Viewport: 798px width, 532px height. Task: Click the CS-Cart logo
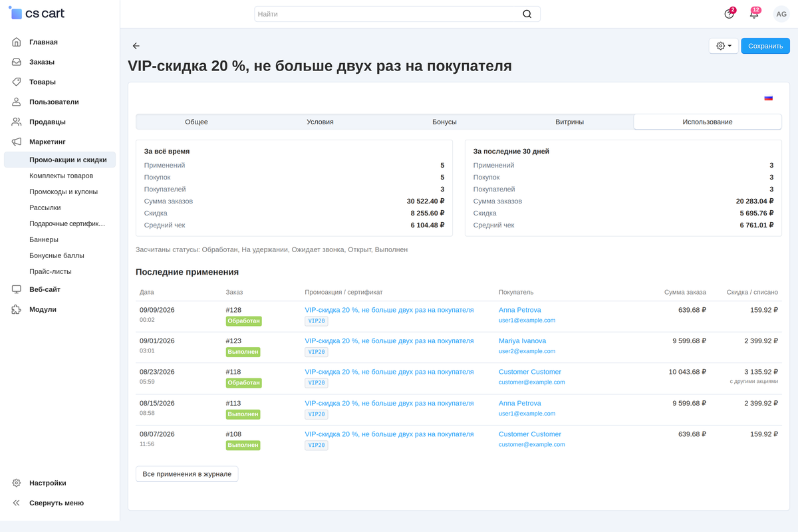point(37,14)
